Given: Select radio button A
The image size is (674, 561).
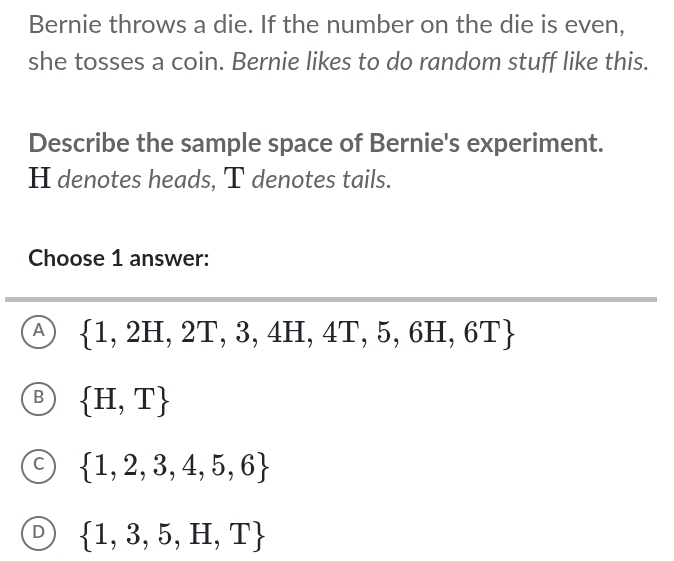Looking at the screenshot, I should 39,330.
